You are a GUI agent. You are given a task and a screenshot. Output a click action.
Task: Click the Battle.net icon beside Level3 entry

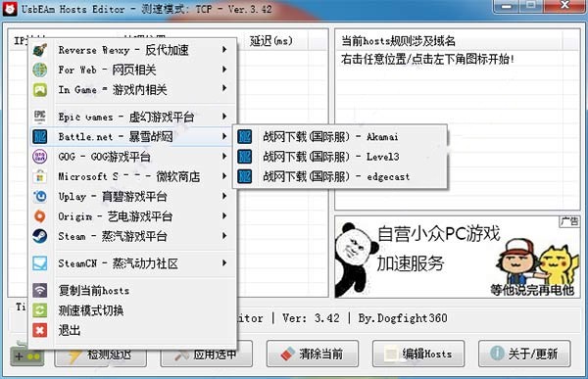click(245, 157)
